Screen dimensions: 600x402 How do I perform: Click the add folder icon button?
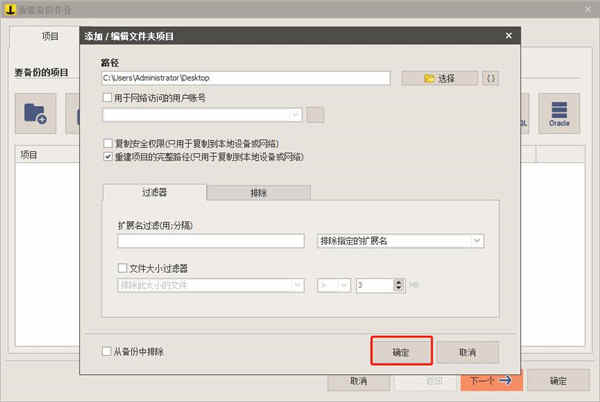click(36, 114)
